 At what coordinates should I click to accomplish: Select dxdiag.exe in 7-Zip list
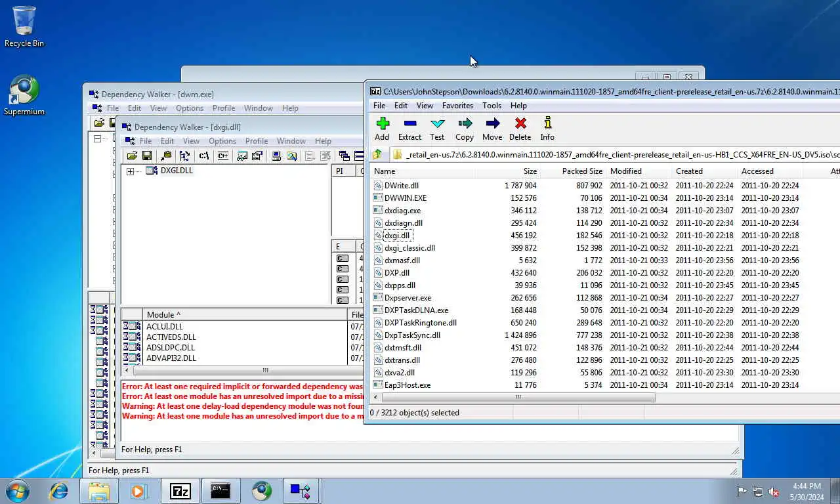click(x=402, y=210)
